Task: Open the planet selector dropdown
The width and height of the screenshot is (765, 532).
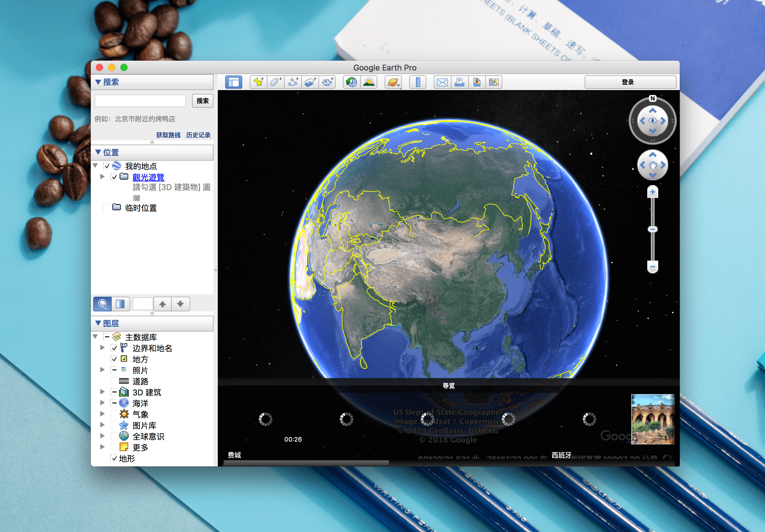Action: [393, 82]
